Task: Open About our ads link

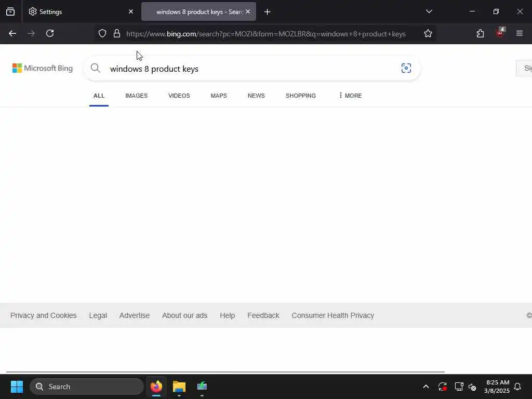Action: 184,315
